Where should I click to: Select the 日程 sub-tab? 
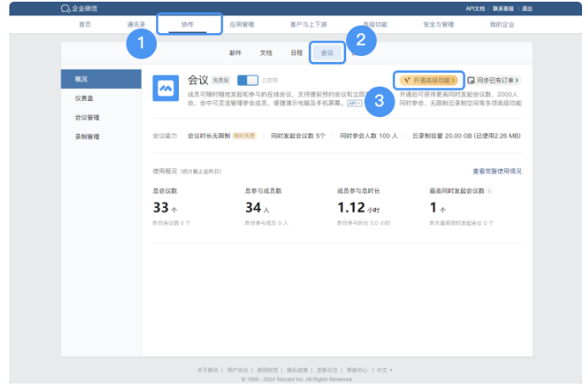pyautogui.click(x=296, y=53)
